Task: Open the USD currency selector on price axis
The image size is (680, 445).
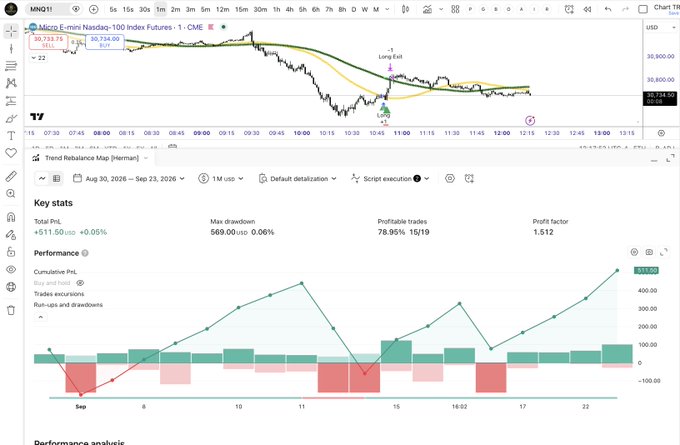Action: [660, 27]
